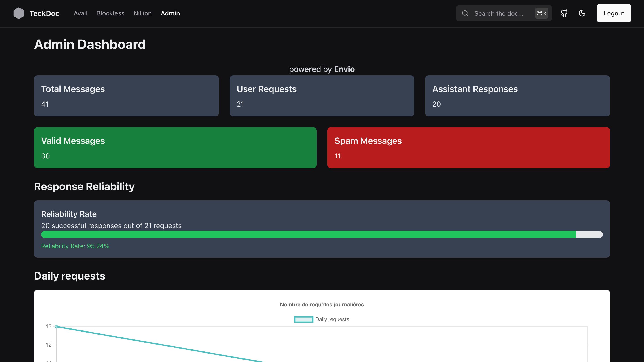Click the search magnifier icon
Viewport: 644px width, 362px height.
pos(465,13)
